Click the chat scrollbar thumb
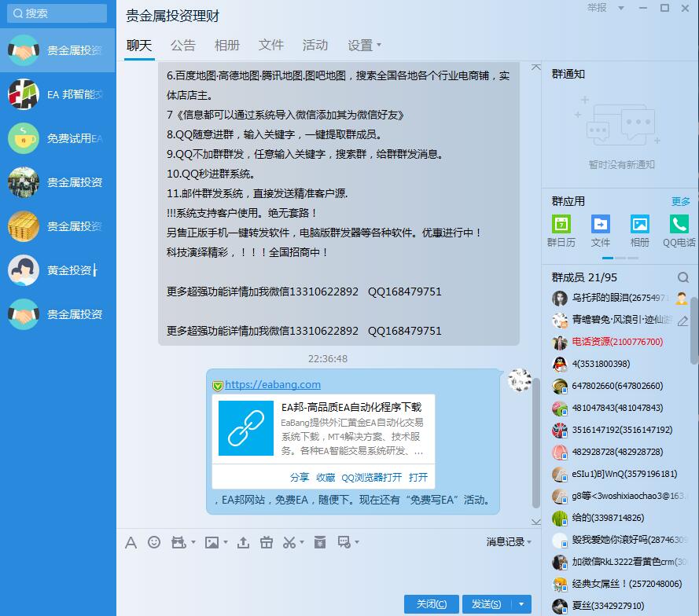 536,443
